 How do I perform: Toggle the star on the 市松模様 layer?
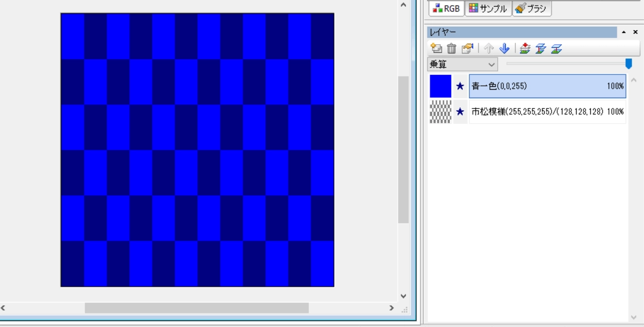coord(460,112)
